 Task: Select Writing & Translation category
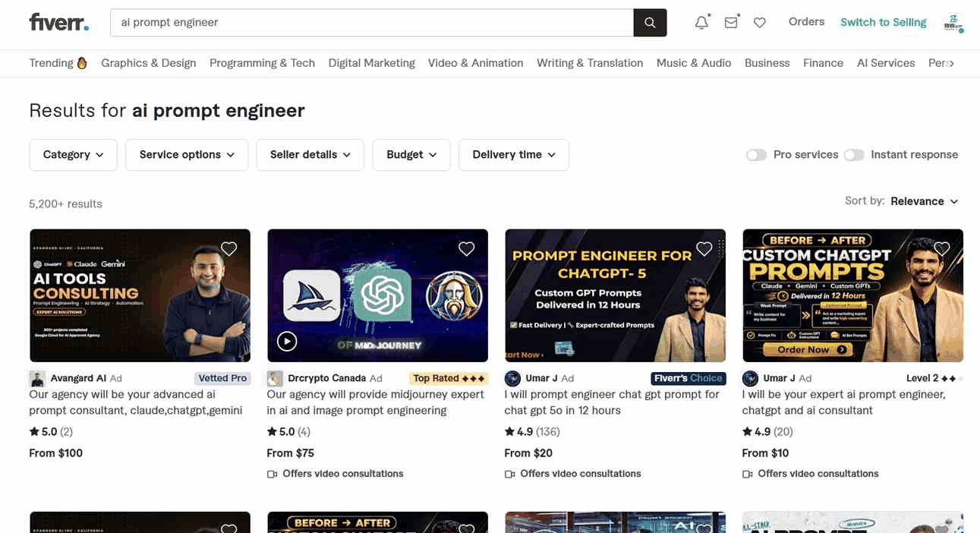590,63
